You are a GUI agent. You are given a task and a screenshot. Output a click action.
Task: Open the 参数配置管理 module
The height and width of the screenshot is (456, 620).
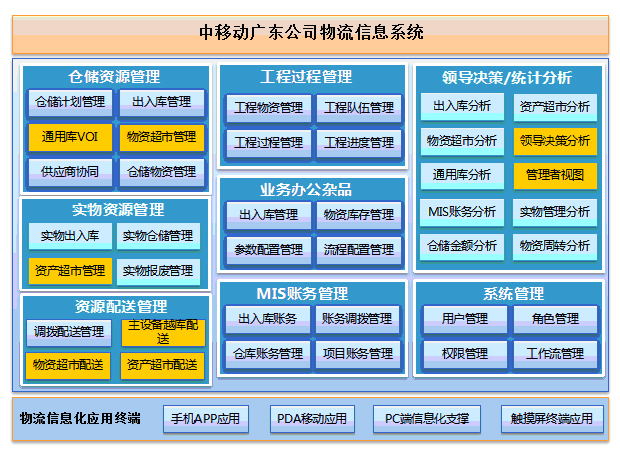coord(268,249)
